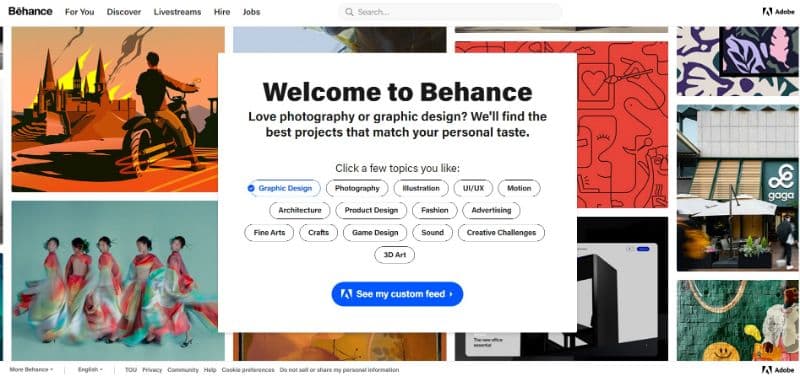Open the Hire page
800x376 pixels.
pyautogui.click(x=222, y=12)
